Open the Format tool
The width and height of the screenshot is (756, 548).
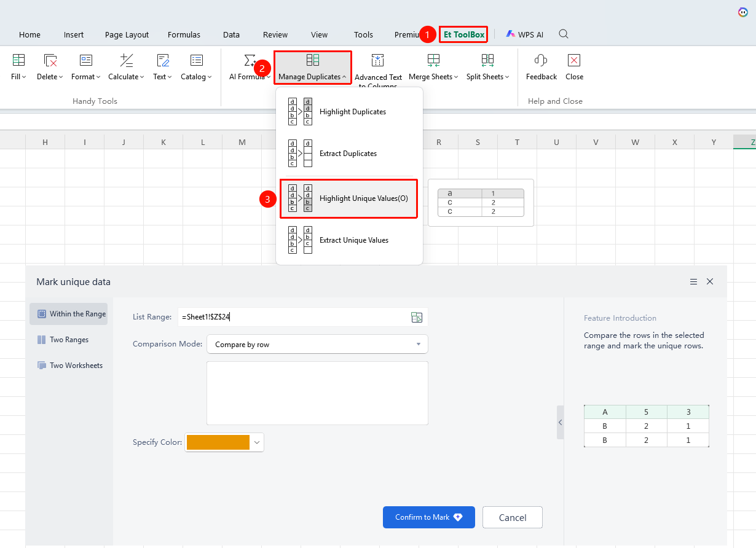pos(85,67)
